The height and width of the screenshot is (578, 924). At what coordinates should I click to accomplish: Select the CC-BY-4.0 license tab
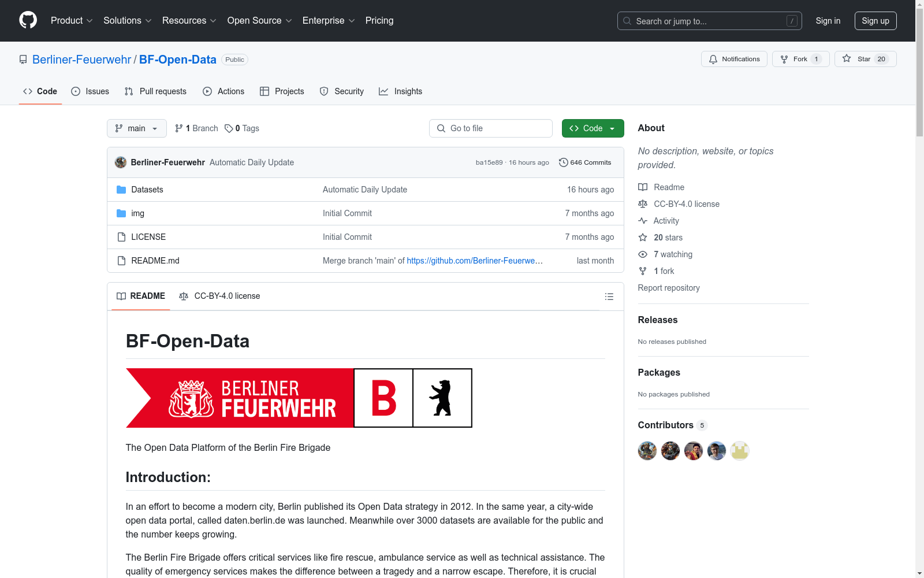219,296
